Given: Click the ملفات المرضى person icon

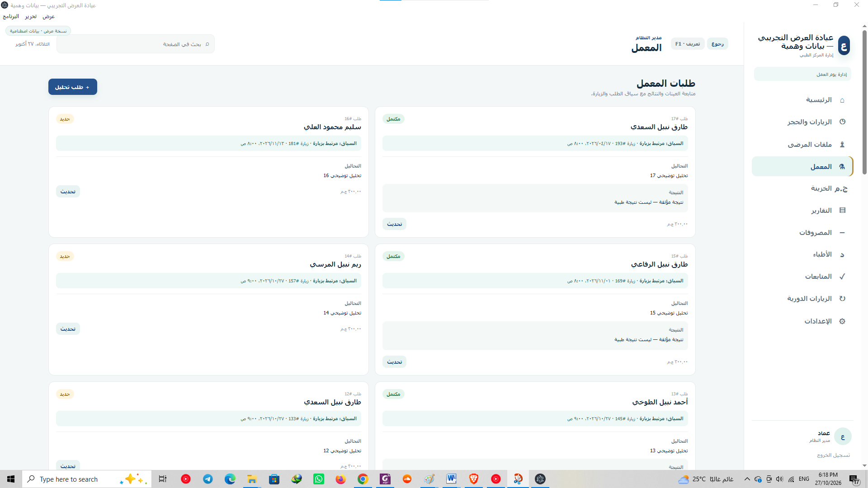Looking at the screenshot, I should click(x=842, y=144).
